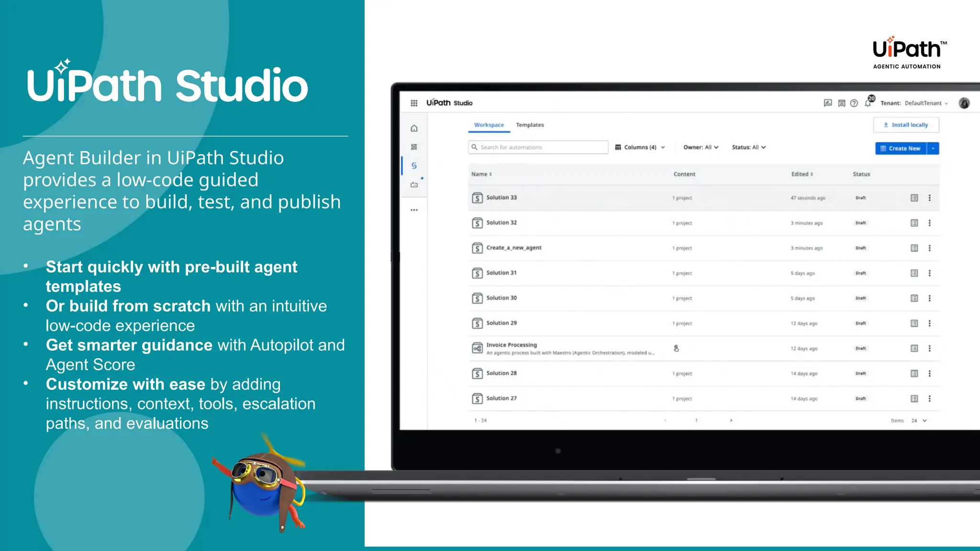Click the Create New button
Screen dimensions: 980x551
pos(901,148)
